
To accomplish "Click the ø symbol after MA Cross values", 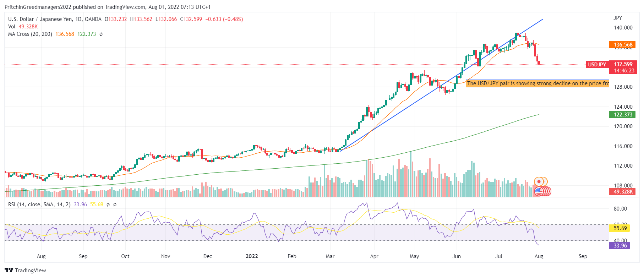I will tap(101, 34).
